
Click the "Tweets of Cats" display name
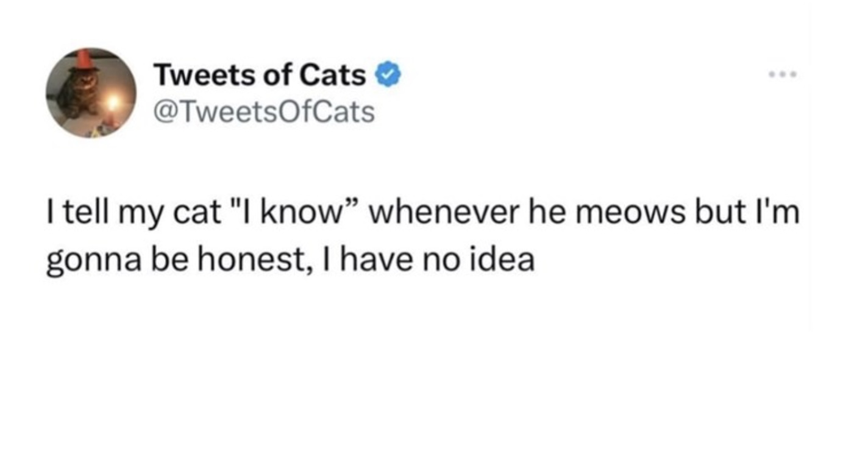pos(260,76)
